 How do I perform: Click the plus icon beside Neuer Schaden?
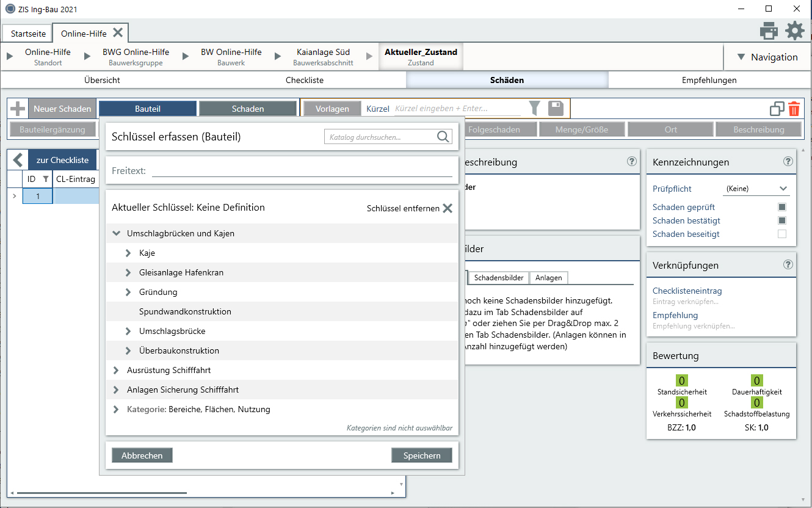[18, 109]
